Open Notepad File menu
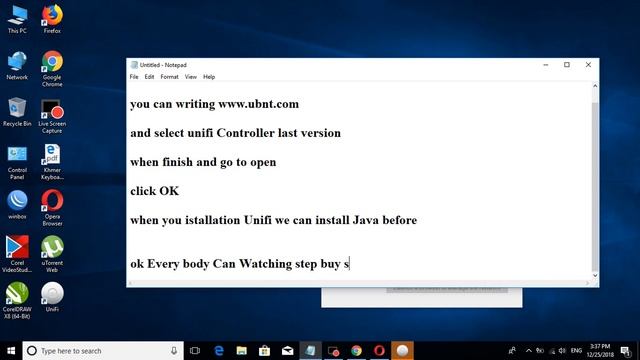This screenshot has width=640, height=360. pyautogui.click(x=134, y=77)
